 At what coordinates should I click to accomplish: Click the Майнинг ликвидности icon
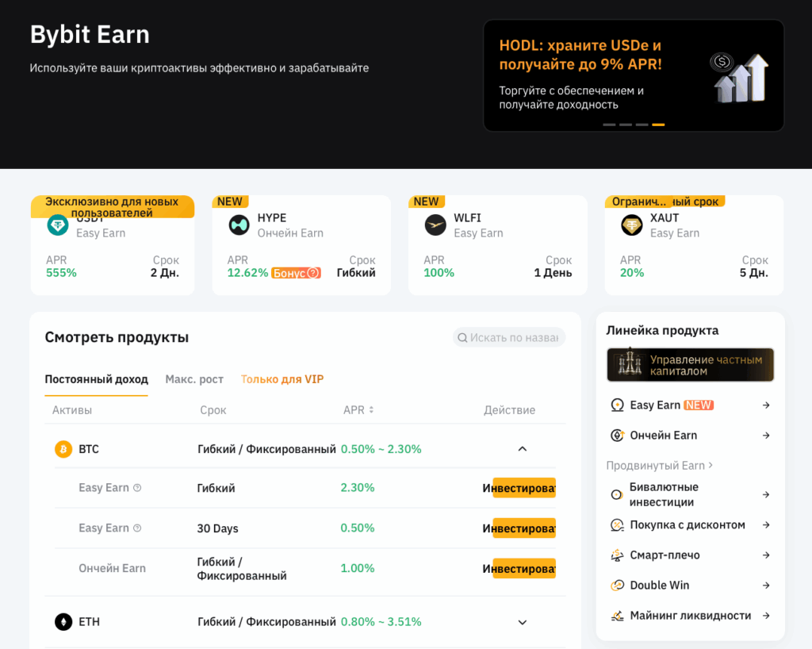[617, 616]
